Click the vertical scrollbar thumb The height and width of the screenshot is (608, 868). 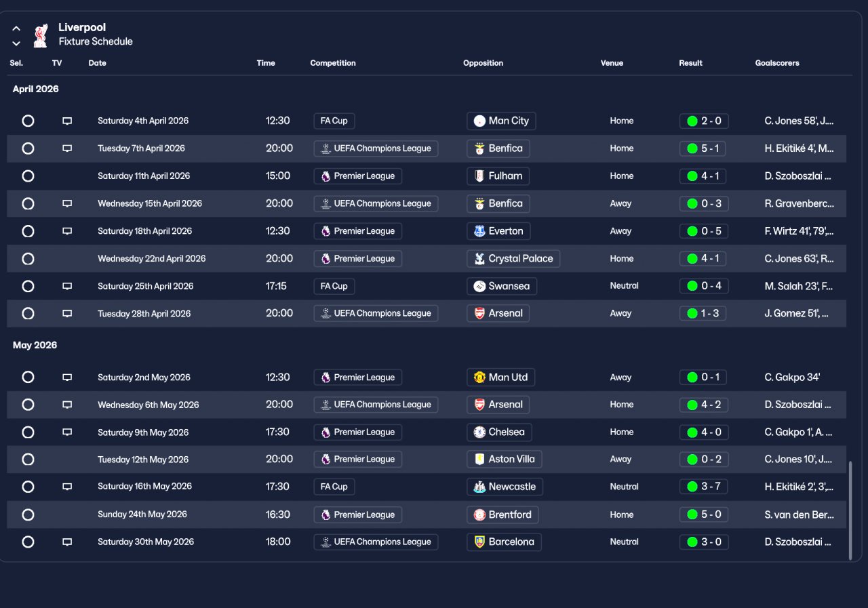850,510
